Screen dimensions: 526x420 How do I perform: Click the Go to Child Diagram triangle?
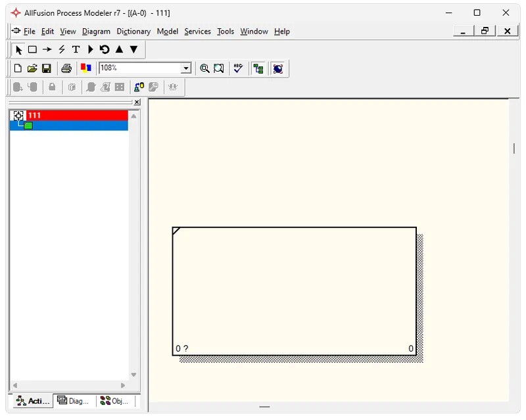pos(133,50)
